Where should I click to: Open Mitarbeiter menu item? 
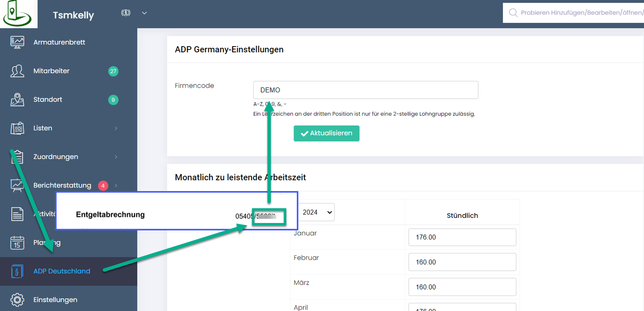[x=51, y=71]
